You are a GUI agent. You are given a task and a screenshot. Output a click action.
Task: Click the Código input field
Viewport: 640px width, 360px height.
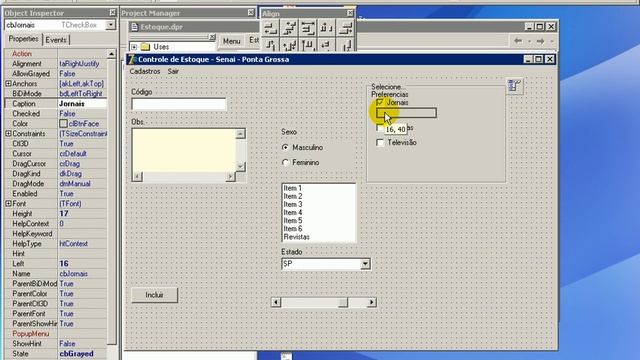coord(178,104)
